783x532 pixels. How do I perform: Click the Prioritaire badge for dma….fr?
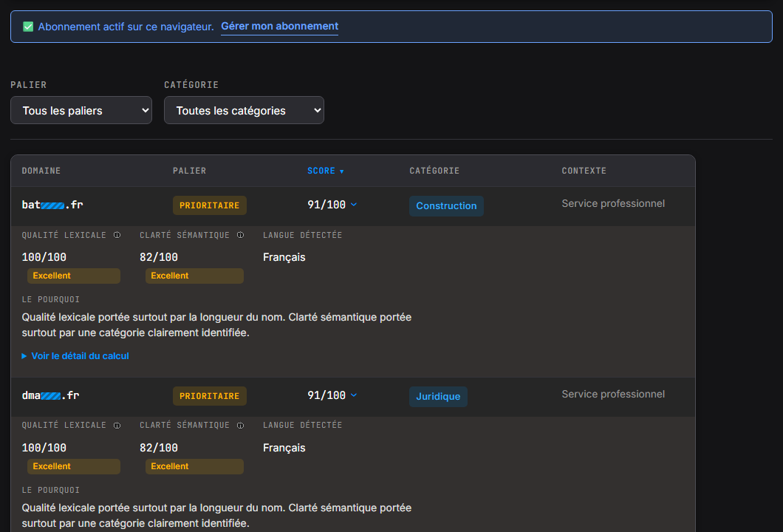(x=210, y=396)
